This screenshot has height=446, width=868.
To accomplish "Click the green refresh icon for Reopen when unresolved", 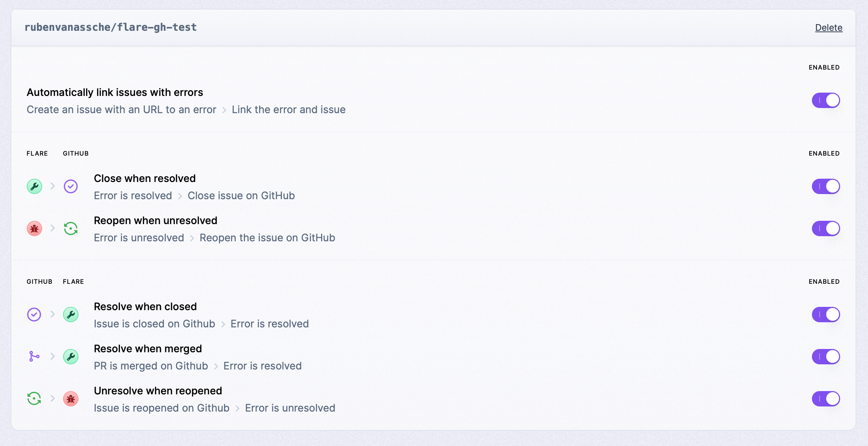I will [x=71, y=228].
